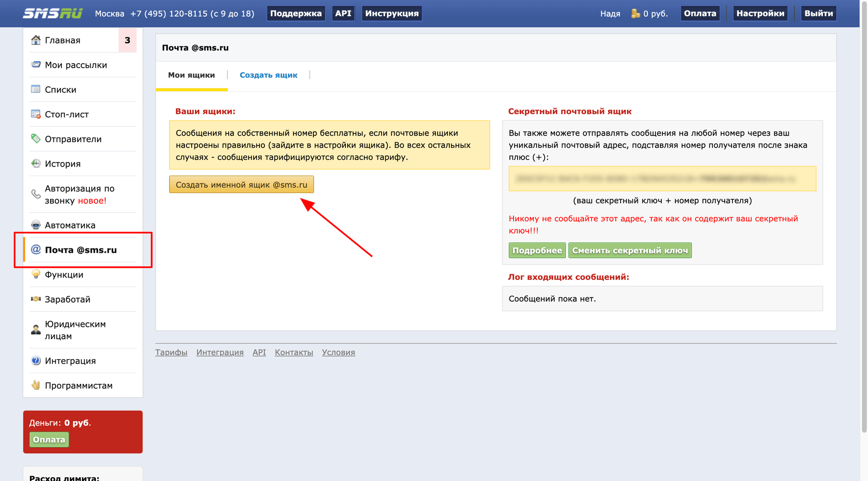Click the Москва city label
This screenshot has width=868, height=481.
point(109,14)
